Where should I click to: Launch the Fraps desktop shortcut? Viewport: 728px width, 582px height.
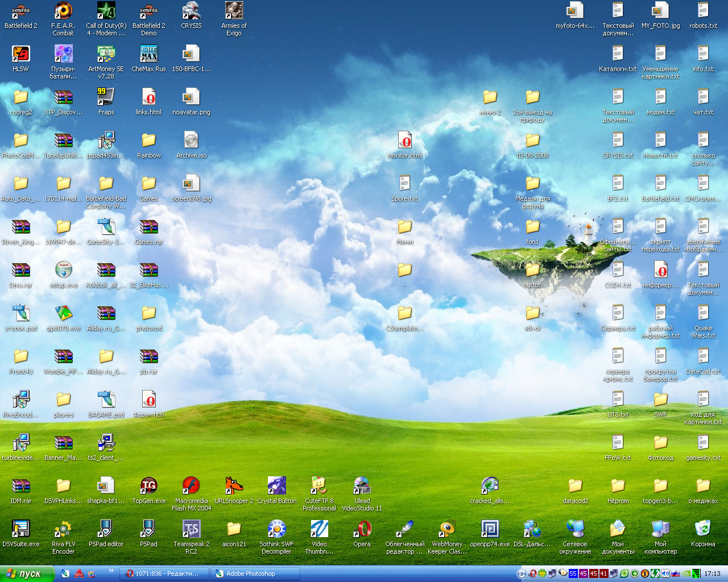pos(106,98)
